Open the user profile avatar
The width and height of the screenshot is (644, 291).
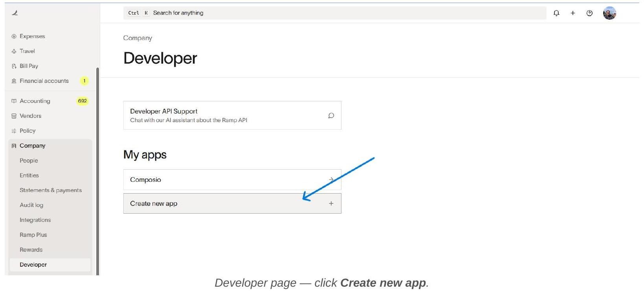609,13
